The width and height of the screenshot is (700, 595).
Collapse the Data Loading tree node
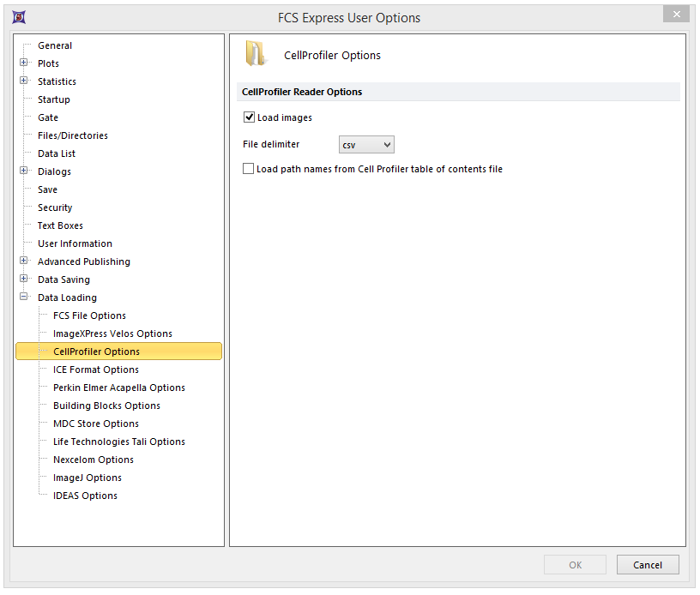[x=24, y=297]
